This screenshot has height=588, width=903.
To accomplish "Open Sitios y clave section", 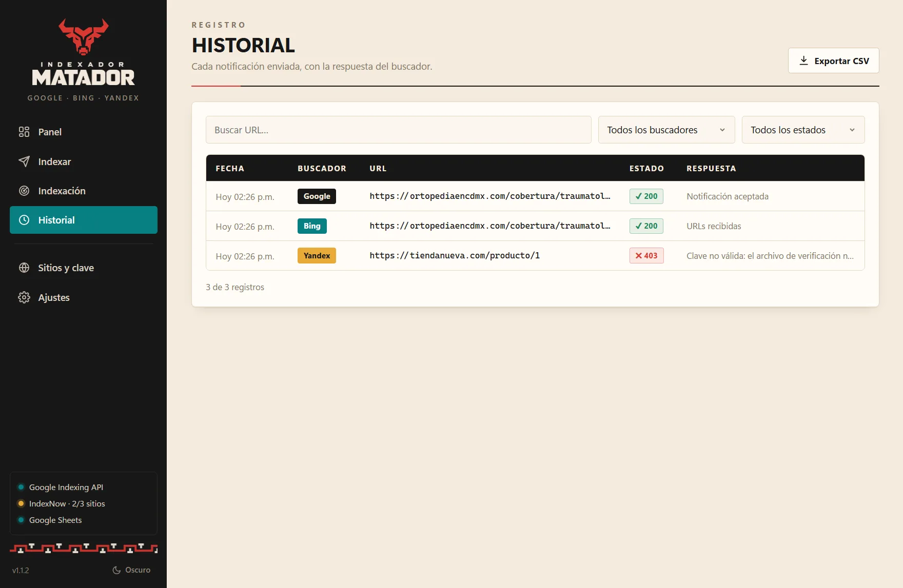I will click(x=84, y=268).
